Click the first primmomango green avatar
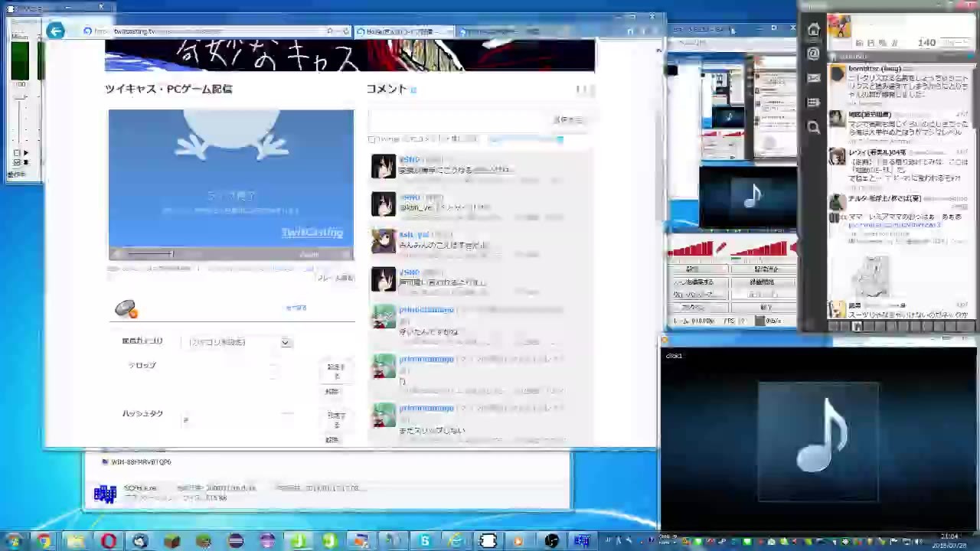The width and height of the screenshot is (980, 551). tap(384, 316)
